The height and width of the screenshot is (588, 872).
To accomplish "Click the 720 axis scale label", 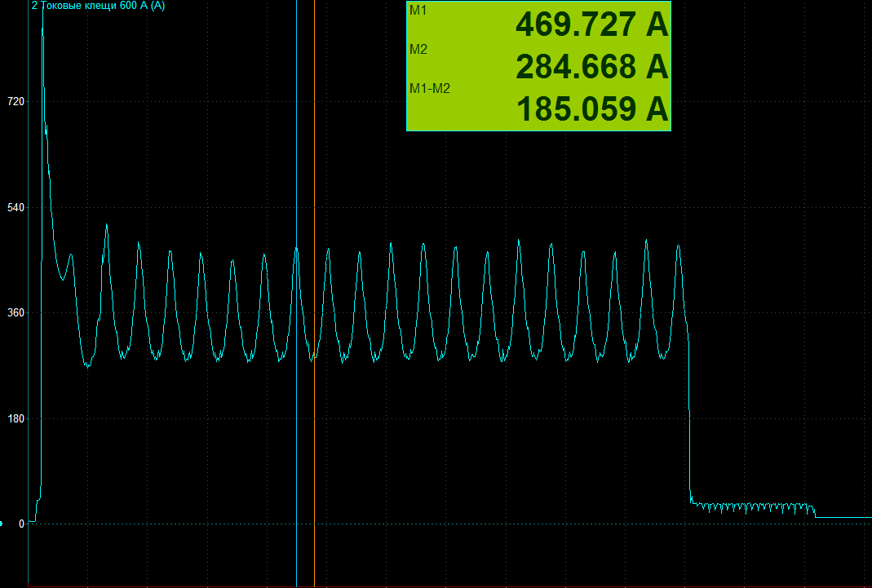I will click(16, 101).
